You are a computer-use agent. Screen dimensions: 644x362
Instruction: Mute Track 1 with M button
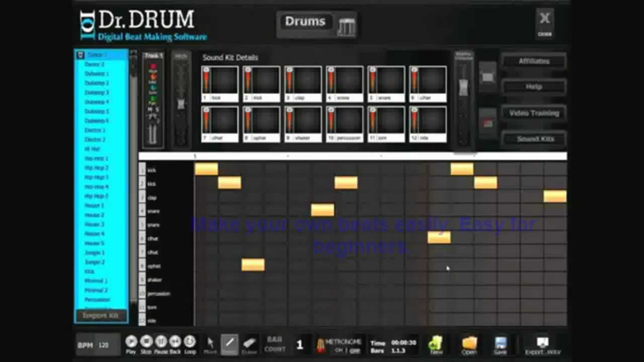coord(150,110)
